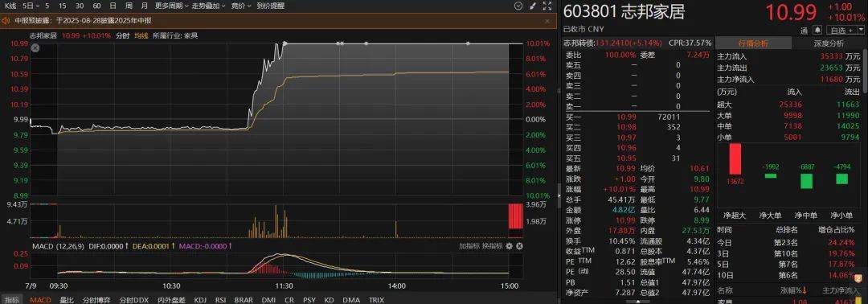This screenshot has width=868, height=304.
Task: Select the 量比 indicator tab
Action: click(x=67, y=299)
